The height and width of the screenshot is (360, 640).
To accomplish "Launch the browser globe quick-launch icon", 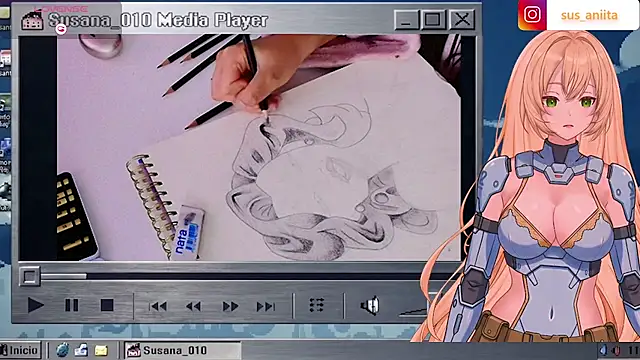I will [62, 350].
